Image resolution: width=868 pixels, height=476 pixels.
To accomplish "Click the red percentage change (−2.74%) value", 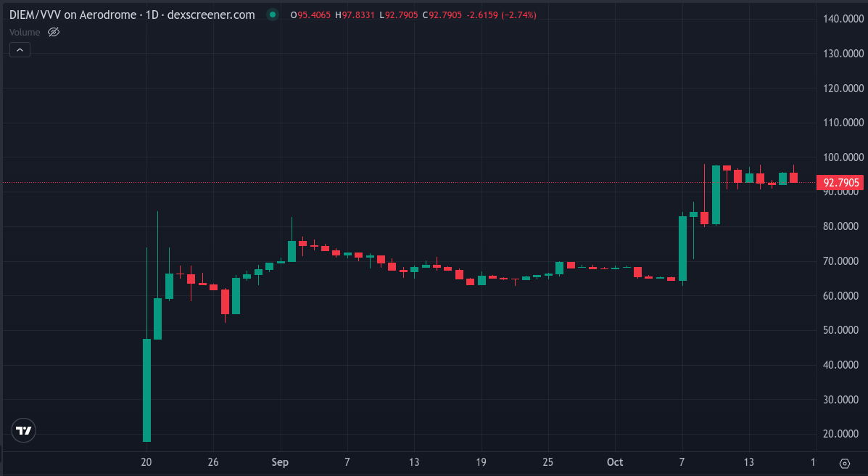I will (514, 15).
